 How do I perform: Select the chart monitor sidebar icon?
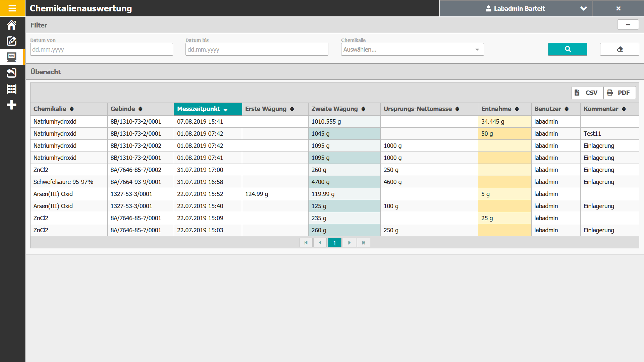pos(12,57)
